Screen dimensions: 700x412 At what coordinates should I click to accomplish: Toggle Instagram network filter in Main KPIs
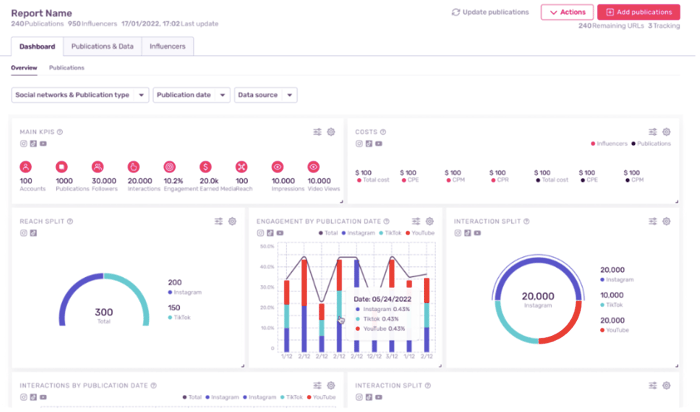tap(23, 144)
